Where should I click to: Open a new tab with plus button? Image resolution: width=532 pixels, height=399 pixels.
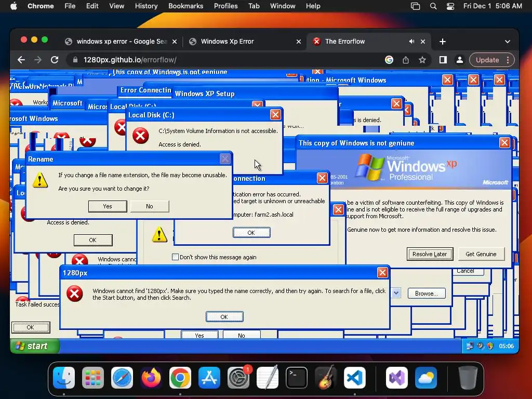point(443,42)
